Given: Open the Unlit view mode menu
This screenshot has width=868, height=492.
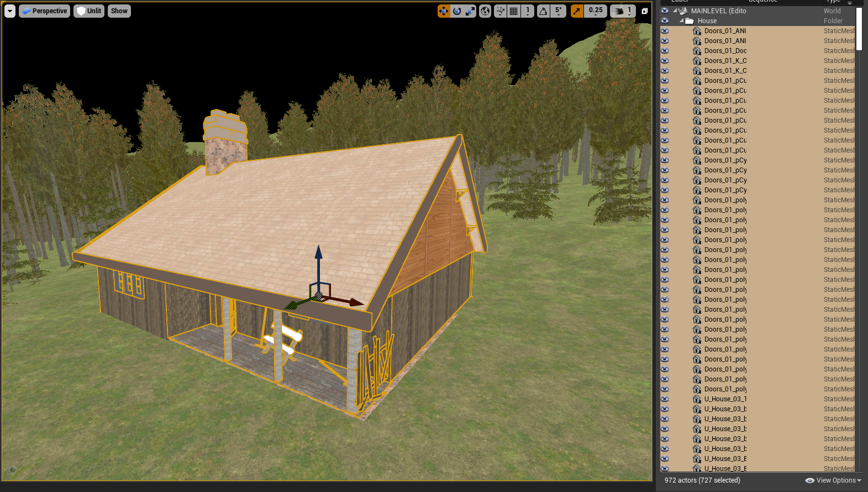Looking at the screenshot, I should (89, 11).
